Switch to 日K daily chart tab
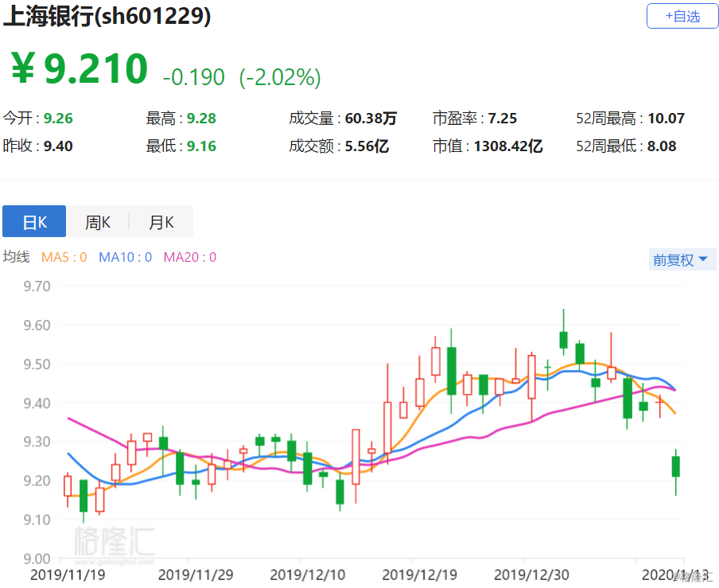 [x=34, y=221]
